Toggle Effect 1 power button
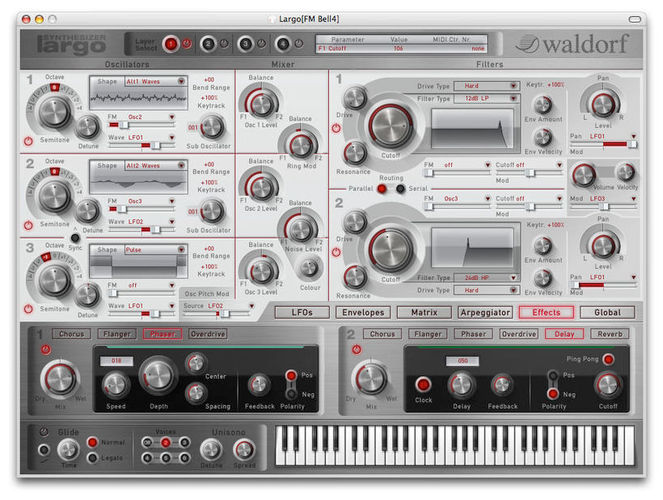The image size is (663, 500). click(46, 350)
